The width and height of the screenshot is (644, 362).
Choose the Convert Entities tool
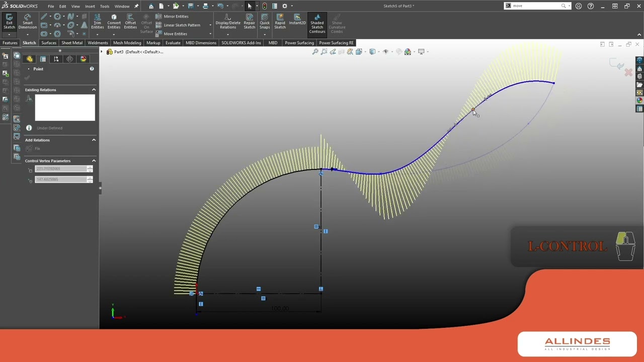point(114,22)
